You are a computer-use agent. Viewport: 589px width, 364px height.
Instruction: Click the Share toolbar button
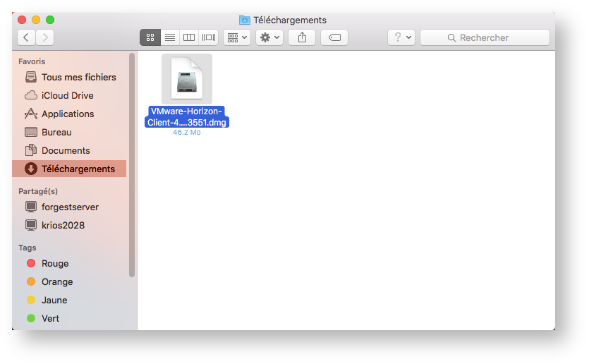coord(302,37)
